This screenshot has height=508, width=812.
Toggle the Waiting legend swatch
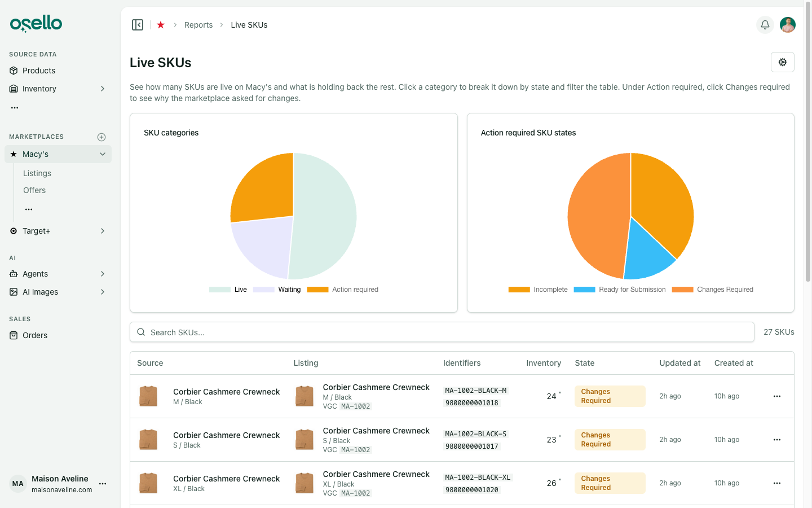(264, 290)
